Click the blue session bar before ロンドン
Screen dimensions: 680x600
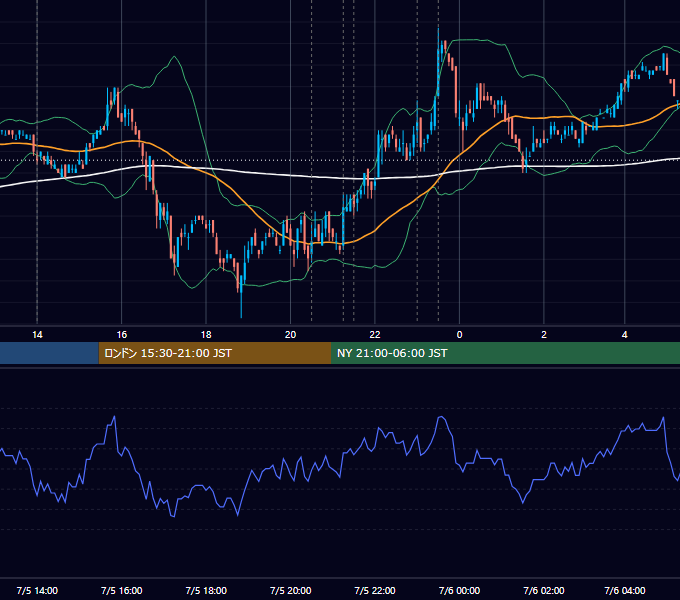pos(49,353)
